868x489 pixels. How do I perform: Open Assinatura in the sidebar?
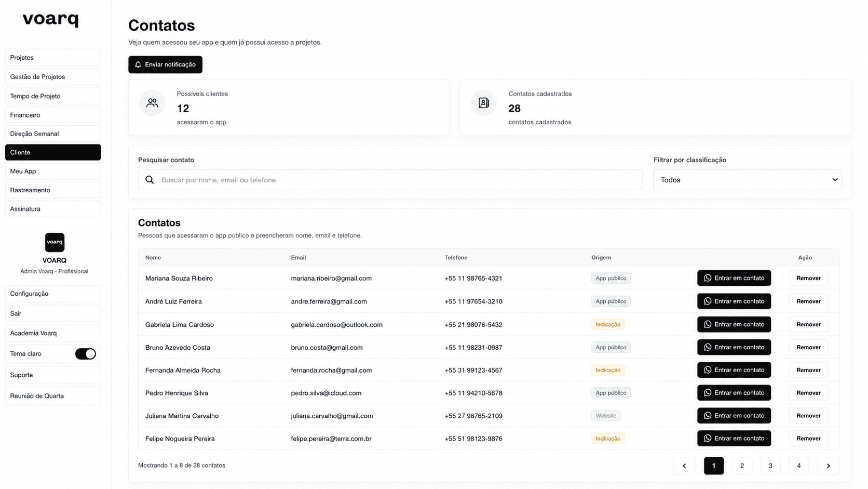coord(53,209)
